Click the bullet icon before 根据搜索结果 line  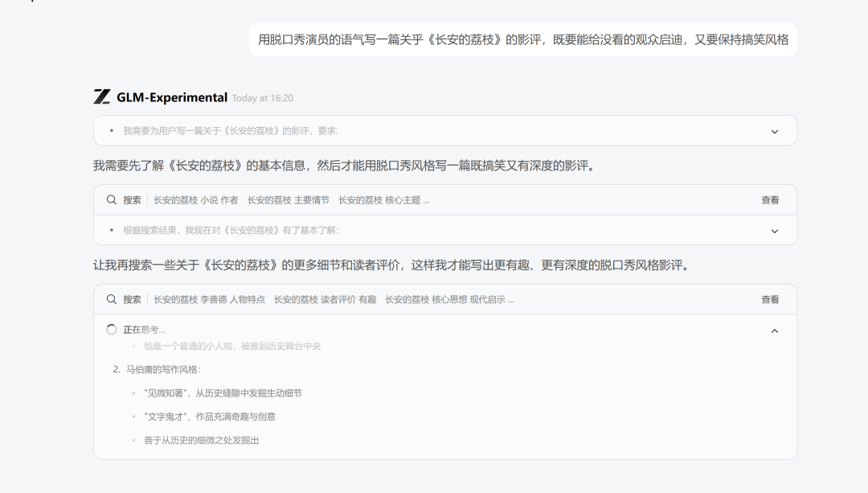pos(109,230)
